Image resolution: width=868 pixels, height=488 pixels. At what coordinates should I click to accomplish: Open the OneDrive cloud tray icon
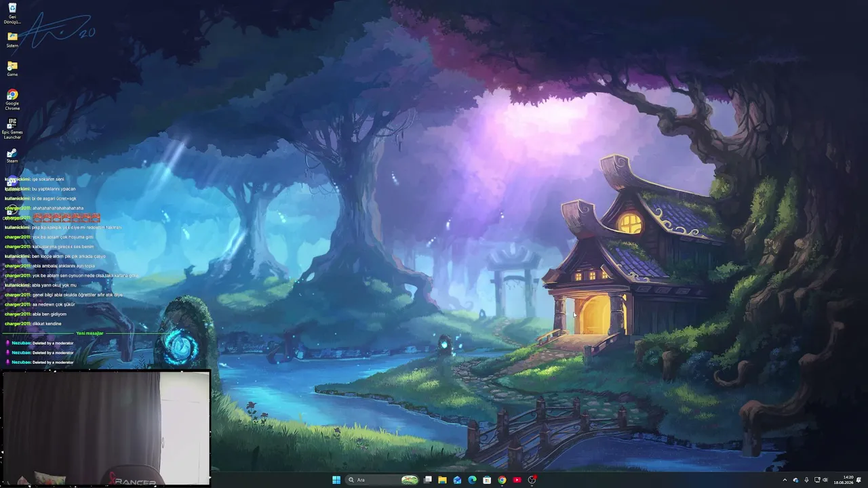click(x=795, y=480)
